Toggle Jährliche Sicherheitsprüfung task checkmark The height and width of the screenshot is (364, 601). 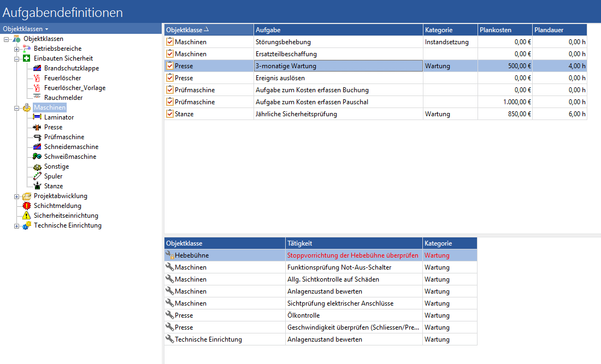[170, 114]
